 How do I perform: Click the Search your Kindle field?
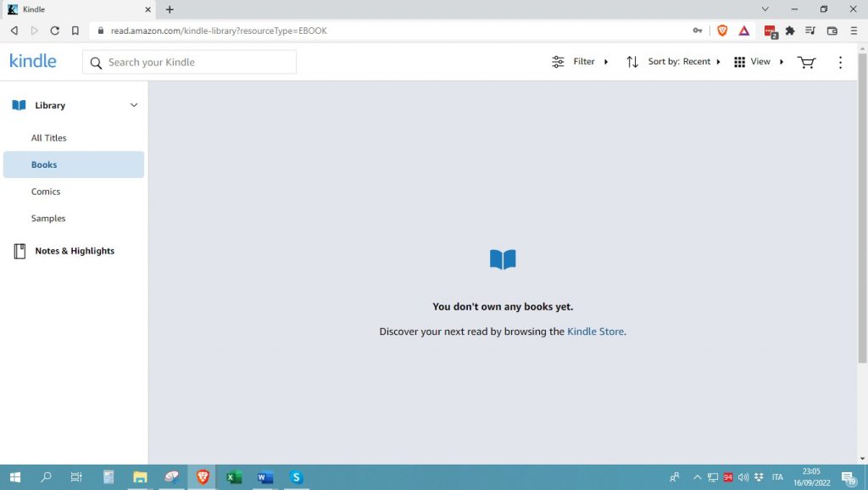199,62
